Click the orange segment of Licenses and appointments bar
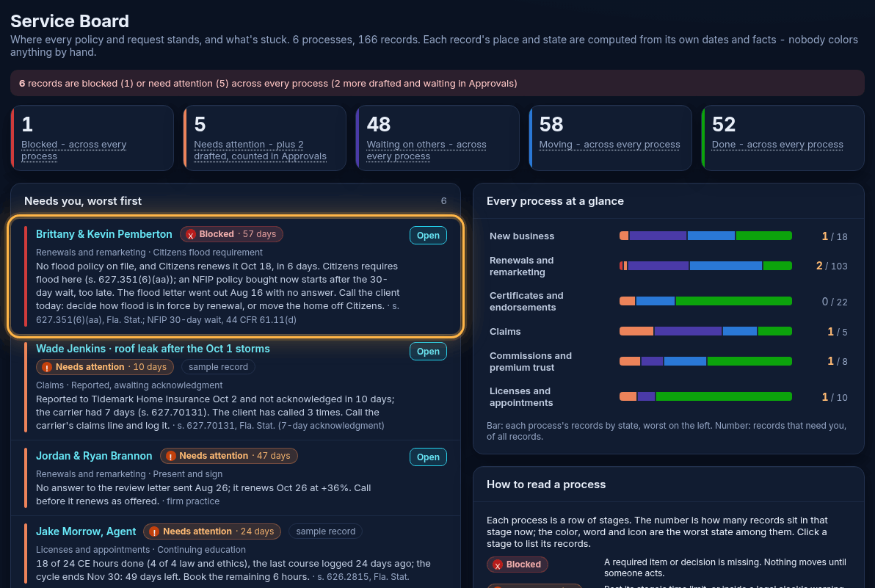This screenshot has width=875, height=588. tap(628, 396)
